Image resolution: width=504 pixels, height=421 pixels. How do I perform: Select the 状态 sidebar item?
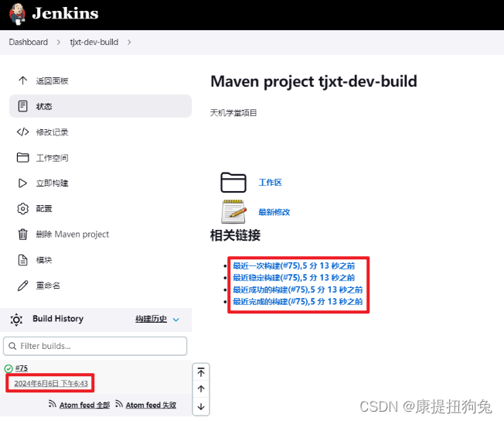[100, 106]
